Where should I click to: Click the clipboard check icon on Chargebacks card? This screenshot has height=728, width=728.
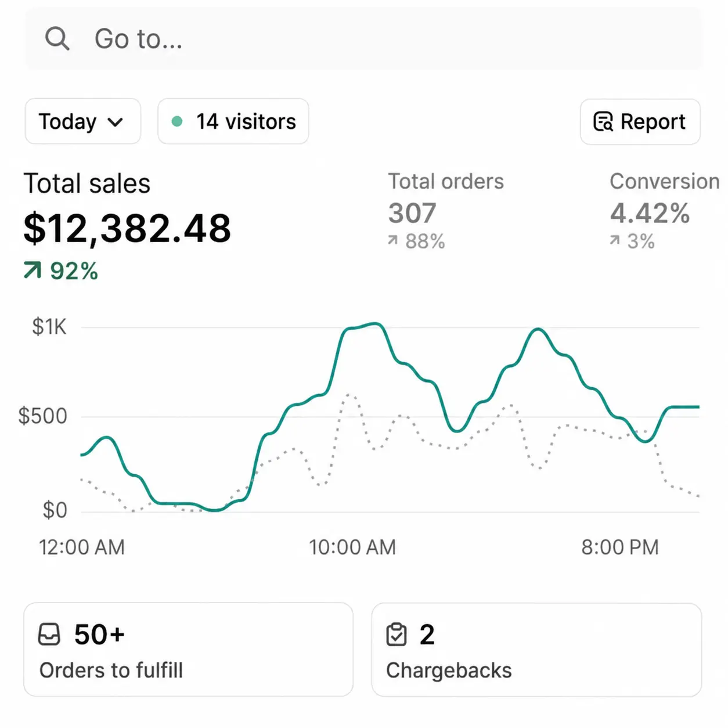coord(397,635)
